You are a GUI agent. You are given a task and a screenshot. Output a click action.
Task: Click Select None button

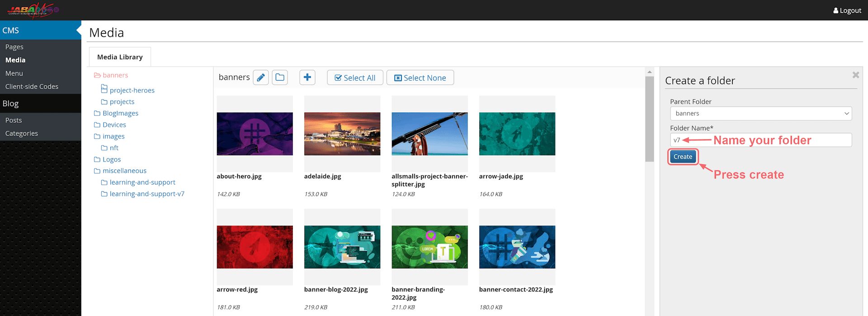[x=420, y=77]
